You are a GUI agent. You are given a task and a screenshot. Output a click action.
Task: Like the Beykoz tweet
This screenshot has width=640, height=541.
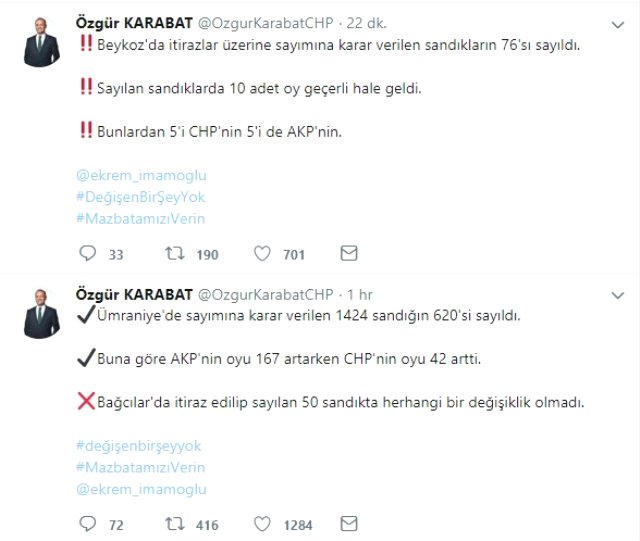(x=262, y=254)
